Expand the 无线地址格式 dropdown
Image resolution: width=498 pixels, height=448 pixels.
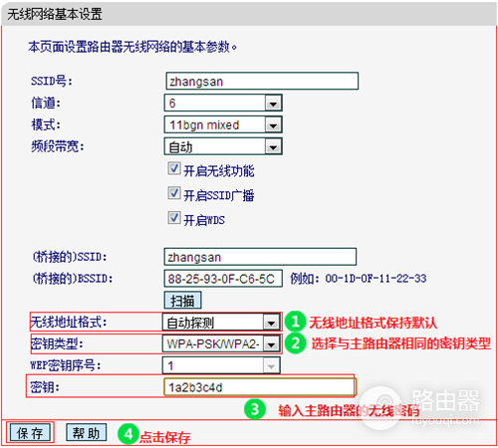click(221, 322)
